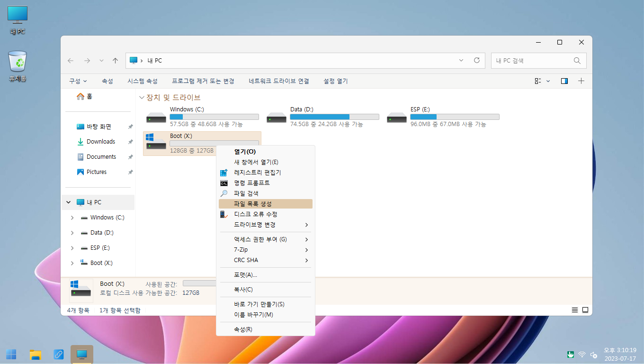Open File Explorer from taskbar
The image size is (644, 364).
[36, 354]
